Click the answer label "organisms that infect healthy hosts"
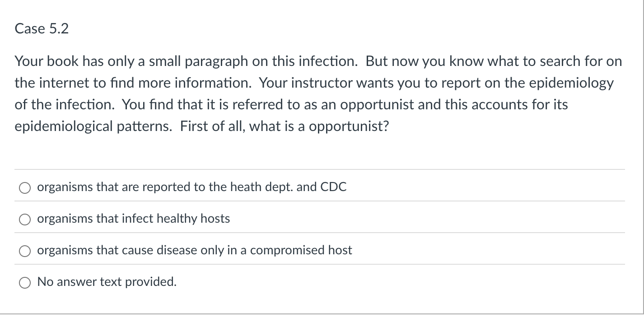This screenshot has height=318, width=644. 133,219
